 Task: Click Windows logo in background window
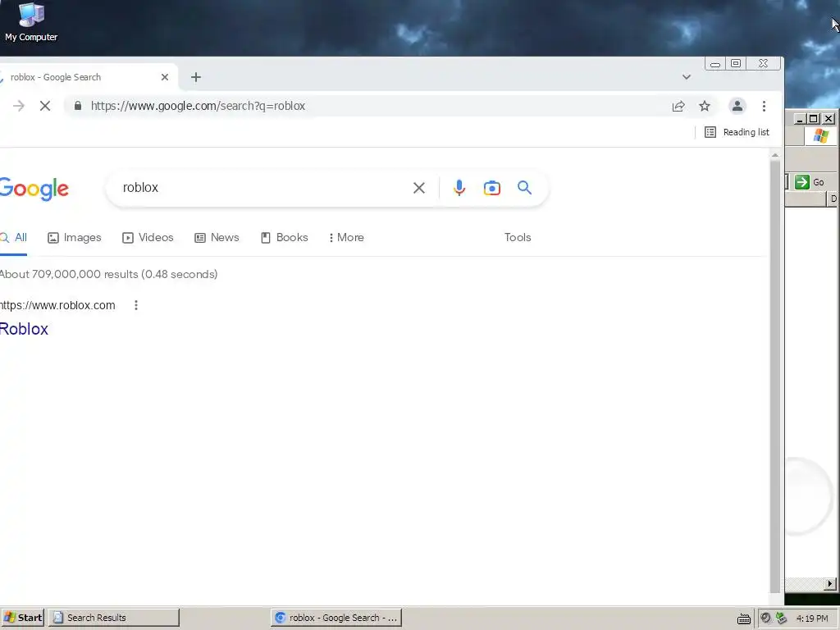tap(820, 135)
